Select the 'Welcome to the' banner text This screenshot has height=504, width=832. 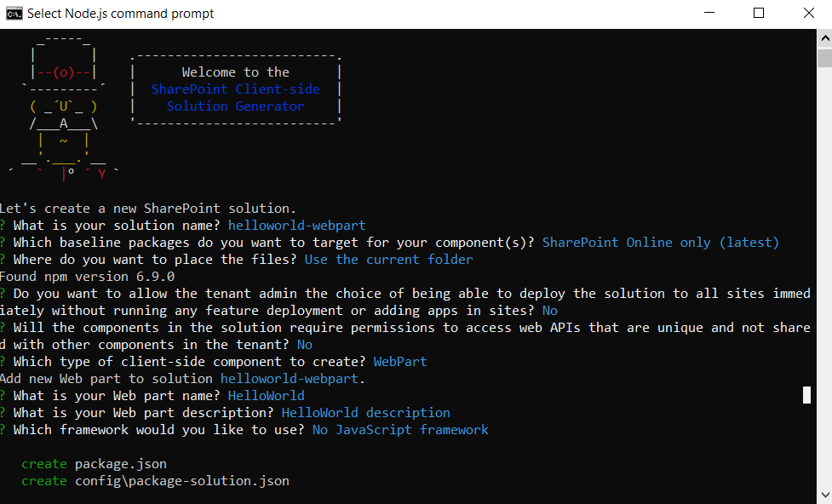click(x=235, y=72)
